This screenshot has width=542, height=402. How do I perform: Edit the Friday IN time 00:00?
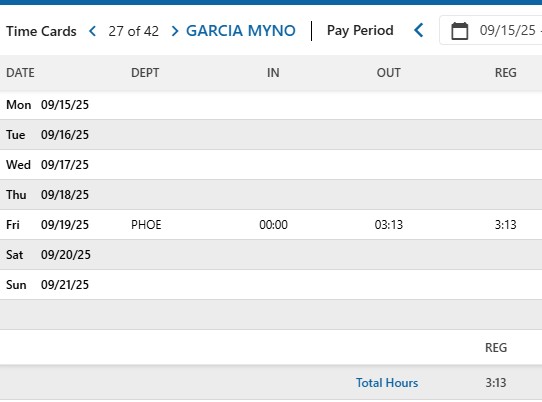pos(273,225)
